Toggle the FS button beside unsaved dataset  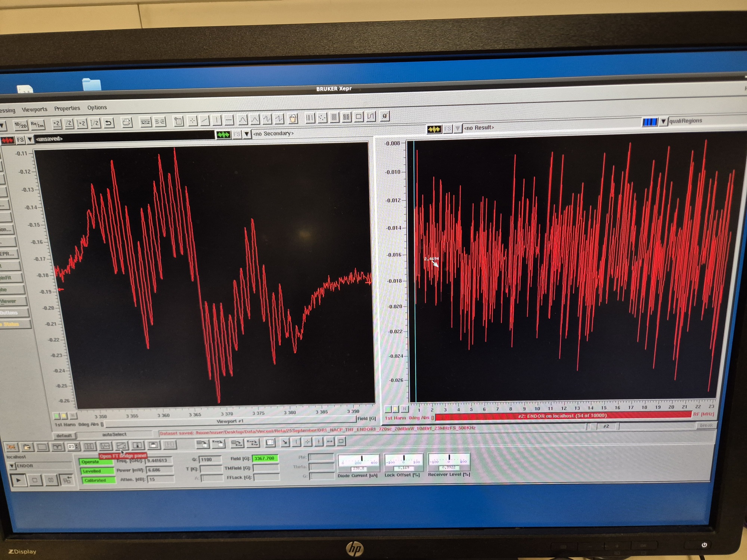(x=21, y=140)
